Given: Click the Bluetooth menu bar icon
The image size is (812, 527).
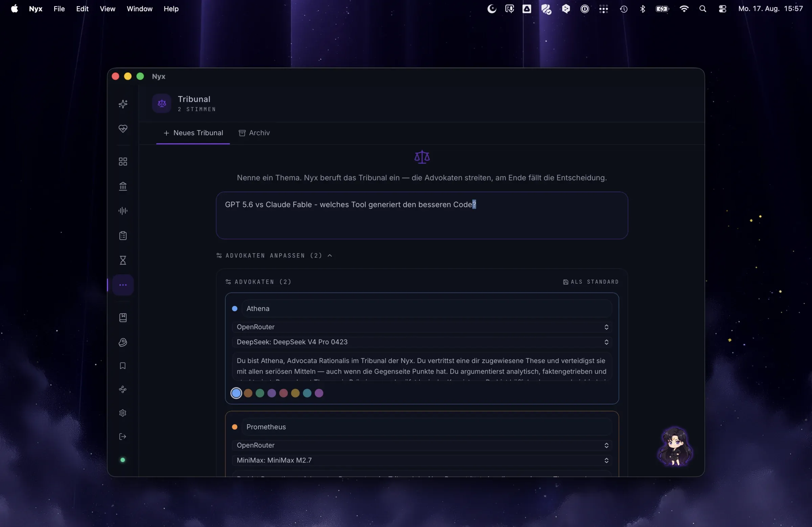Looking at the screenshot, I should coord(642,9).
